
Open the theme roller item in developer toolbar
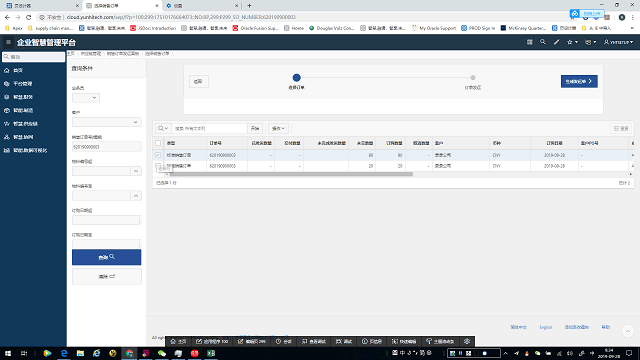click(x=440, y=341)
